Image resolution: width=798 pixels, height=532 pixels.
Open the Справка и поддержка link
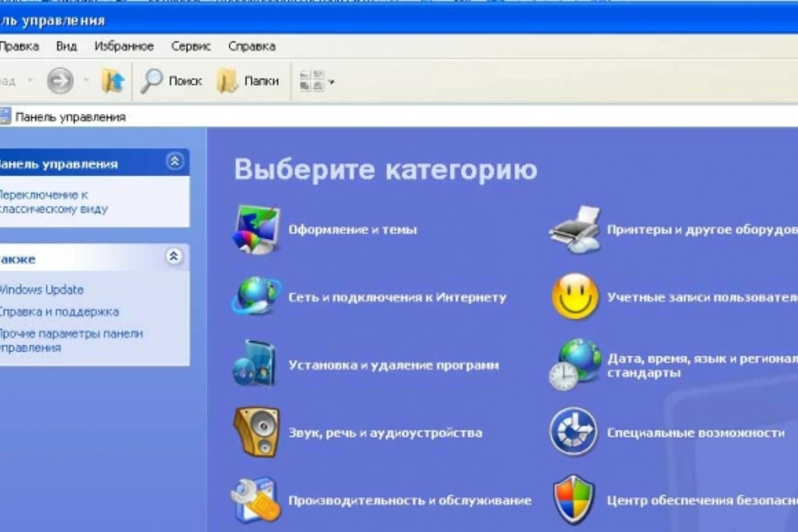coord(59,312)
